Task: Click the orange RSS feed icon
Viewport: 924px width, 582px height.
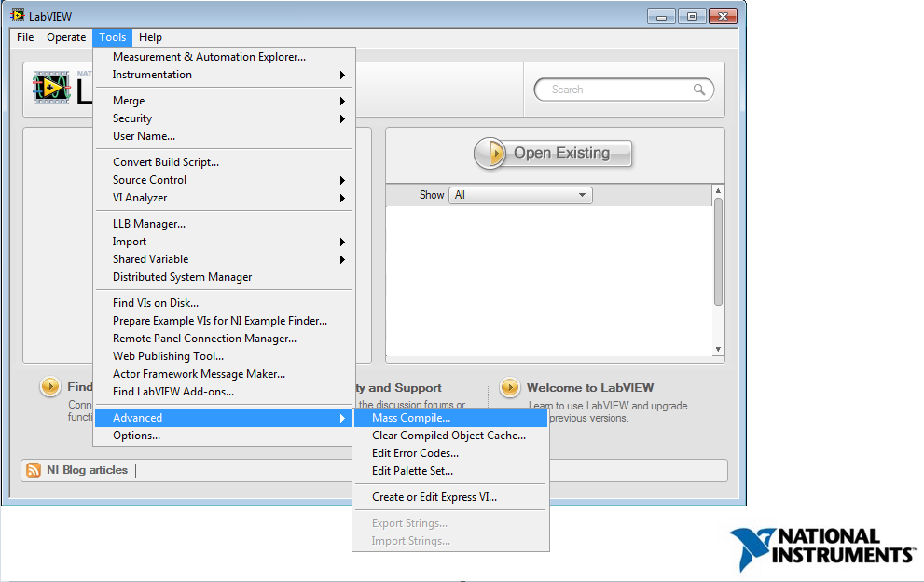Action: click(34, 470)
